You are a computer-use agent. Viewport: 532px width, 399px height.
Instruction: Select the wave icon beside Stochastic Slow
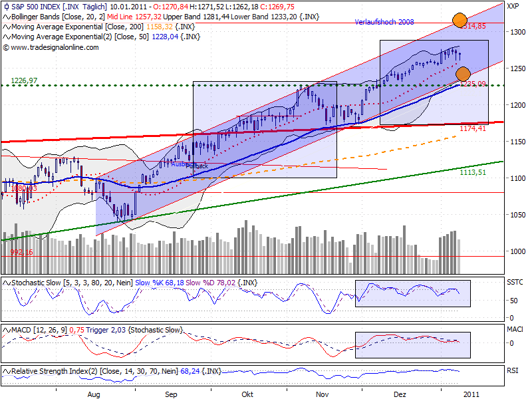(x=7, y=281)
